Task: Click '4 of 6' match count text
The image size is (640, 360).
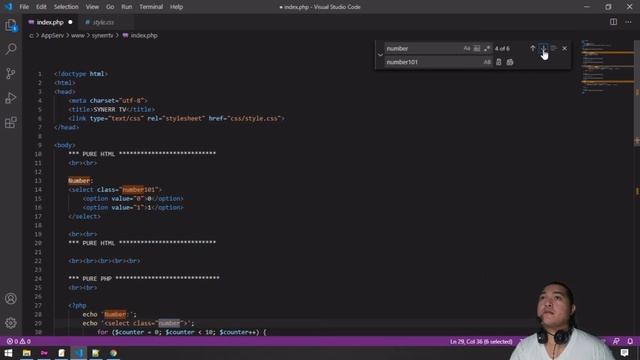Action: point(502,49)
